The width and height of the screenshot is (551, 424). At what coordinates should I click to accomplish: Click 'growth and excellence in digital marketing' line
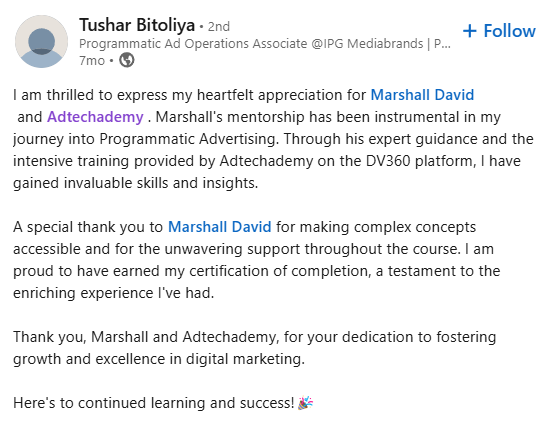tap(159, 359)
